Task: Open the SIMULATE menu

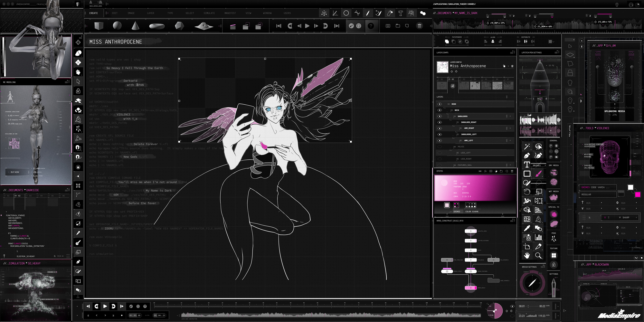Action: (x=209, y=13)
